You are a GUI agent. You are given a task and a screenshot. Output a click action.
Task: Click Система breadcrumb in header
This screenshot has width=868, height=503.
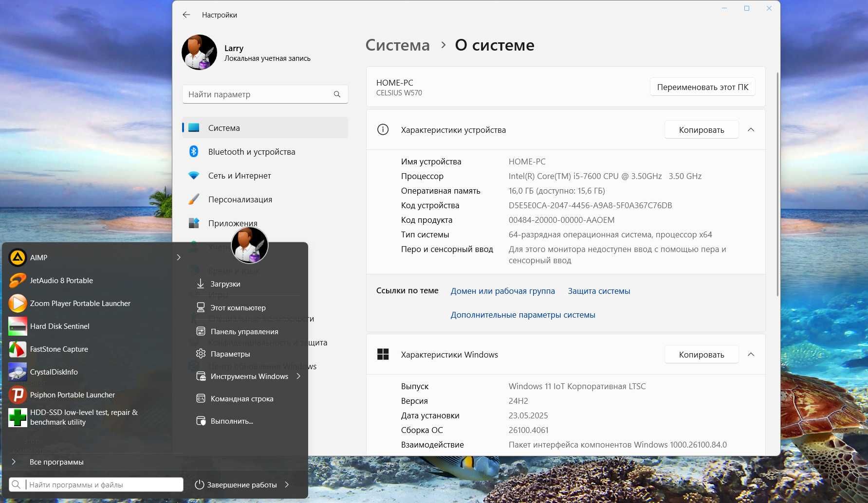tap(398, 45)
